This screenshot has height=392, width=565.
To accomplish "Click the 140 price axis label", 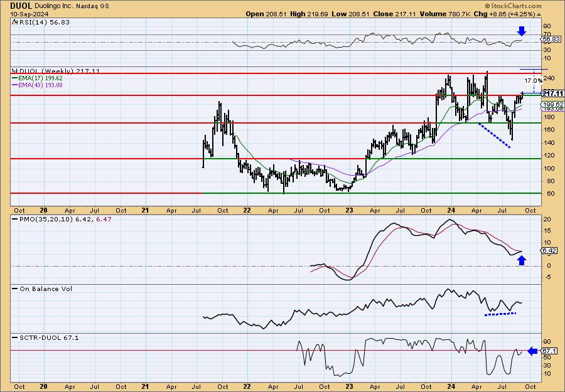I will point(549,142).
